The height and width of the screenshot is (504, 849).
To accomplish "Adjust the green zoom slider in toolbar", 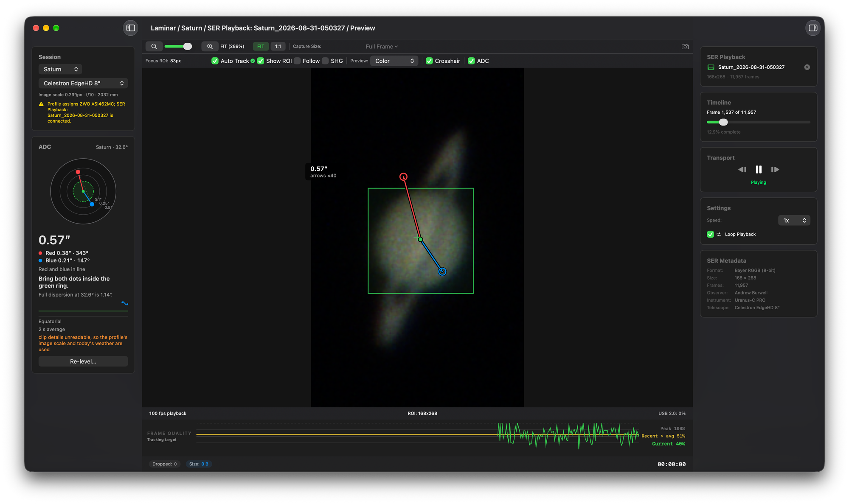I will click(x=178, y=46).
